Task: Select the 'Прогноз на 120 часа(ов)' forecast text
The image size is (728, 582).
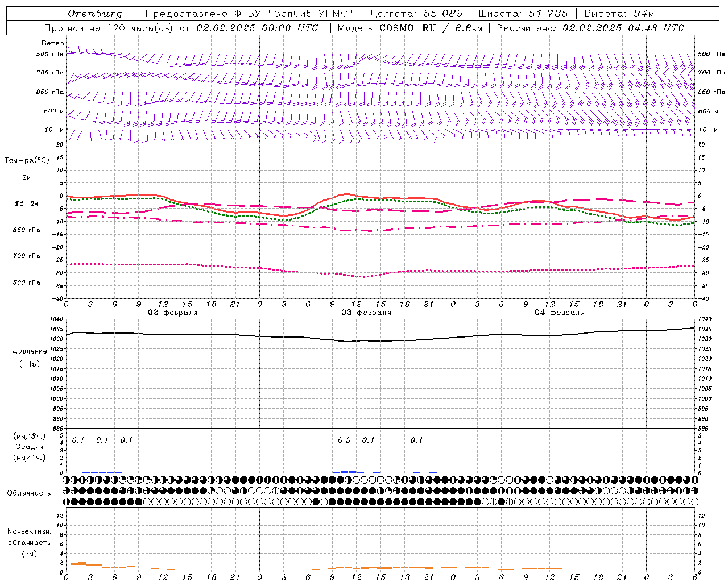Action: (109, 28)
